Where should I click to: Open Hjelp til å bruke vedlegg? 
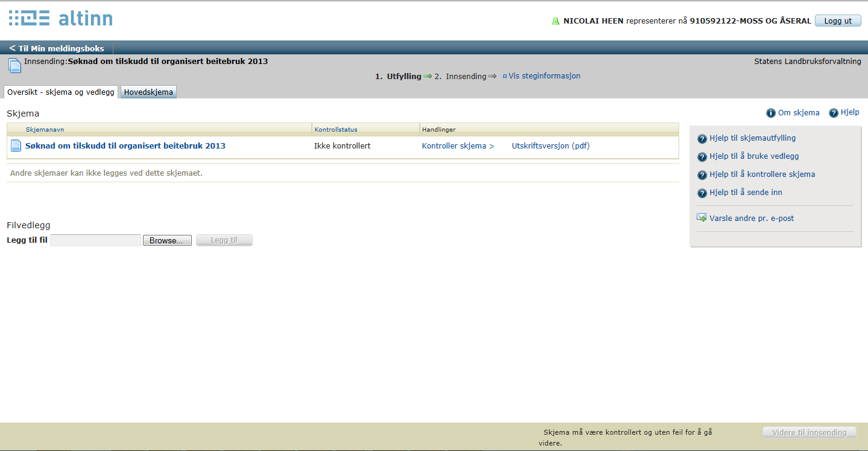[754, 156]
